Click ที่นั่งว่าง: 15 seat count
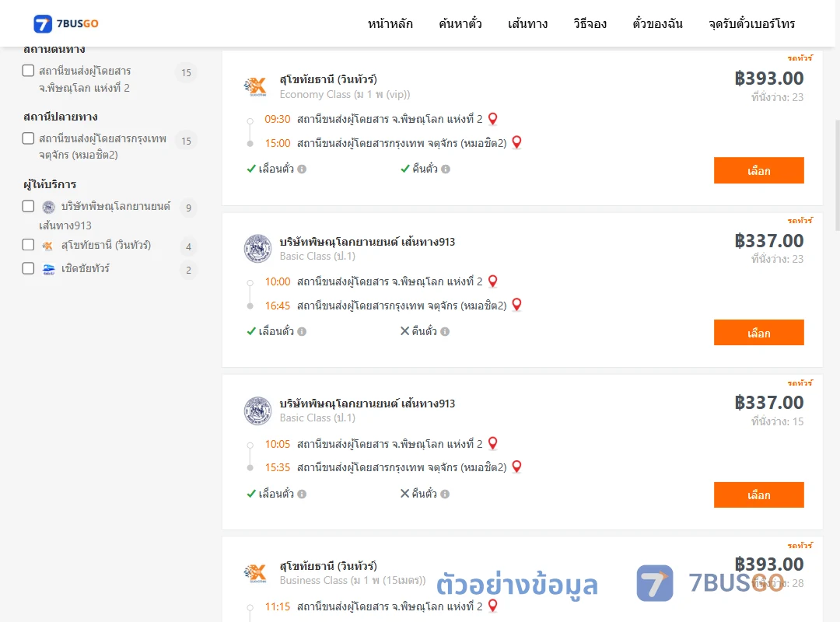840x622 pixels. tap(777, 421)
